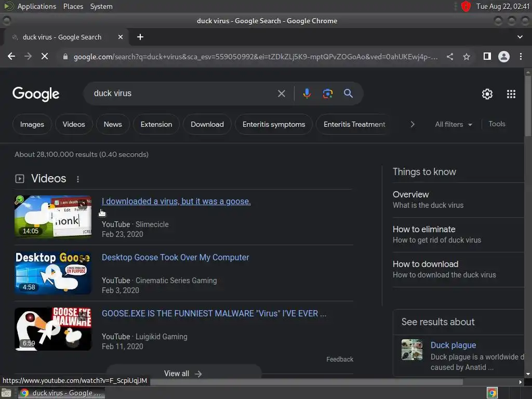This screenshot has width=532, height=399.
Task: Select the Extension filter chip
Action: (x=156, y=124)
